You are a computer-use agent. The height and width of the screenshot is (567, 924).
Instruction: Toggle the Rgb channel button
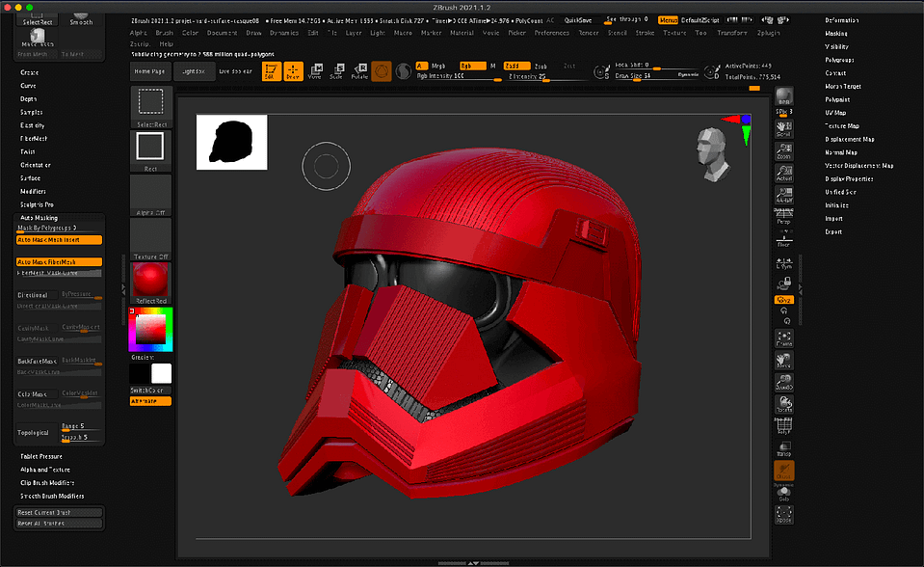pos(472,66)
